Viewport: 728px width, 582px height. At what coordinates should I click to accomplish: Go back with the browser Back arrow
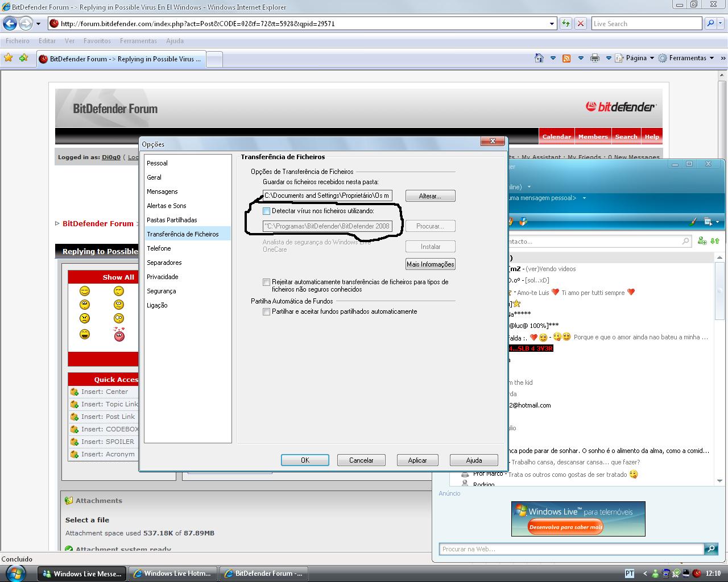tap(10, 23)
